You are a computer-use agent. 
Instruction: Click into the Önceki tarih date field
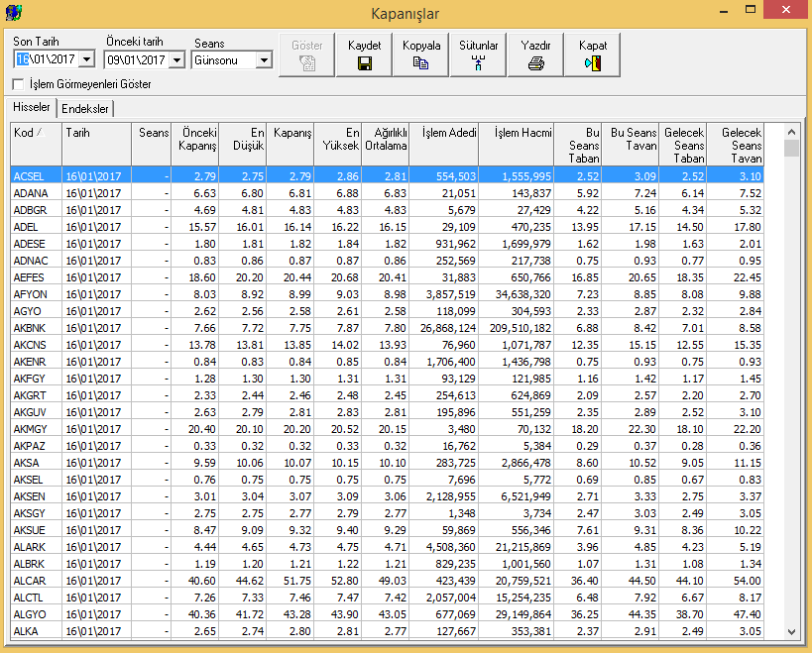[x=137, y=60]
